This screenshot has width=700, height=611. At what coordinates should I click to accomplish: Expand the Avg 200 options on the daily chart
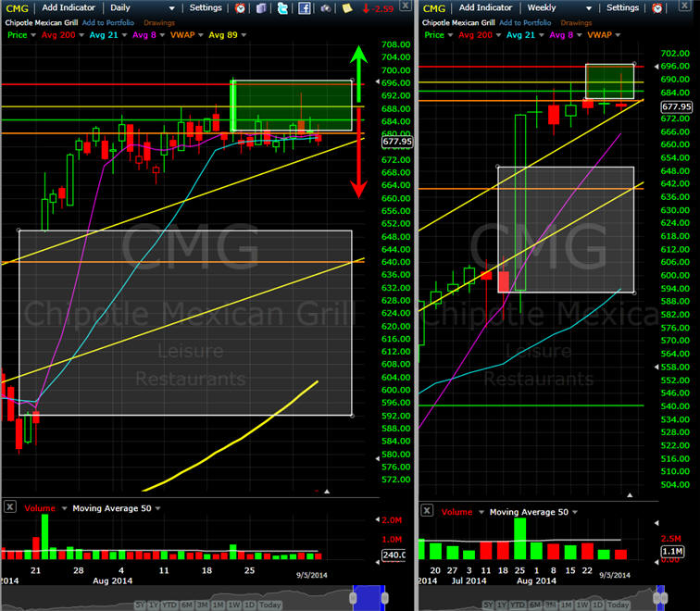[81, 35]
